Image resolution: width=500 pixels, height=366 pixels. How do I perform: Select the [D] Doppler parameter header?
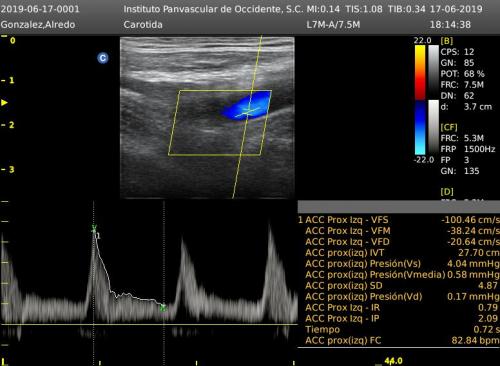point(447,192)
